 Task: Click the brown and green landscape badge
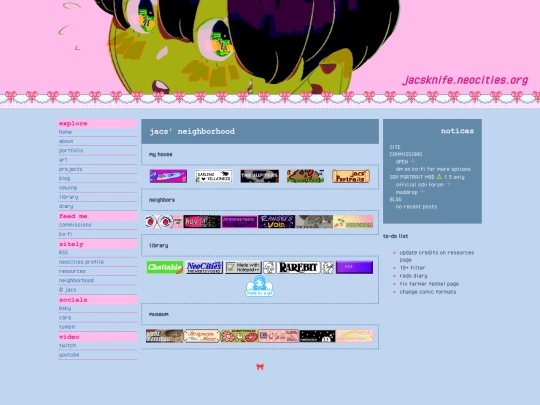[305, 176]
